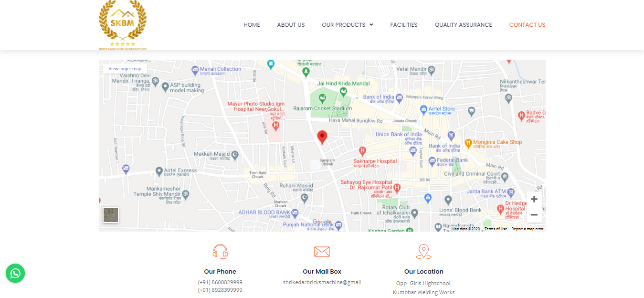Click the SKBM laurel logo

123,25
